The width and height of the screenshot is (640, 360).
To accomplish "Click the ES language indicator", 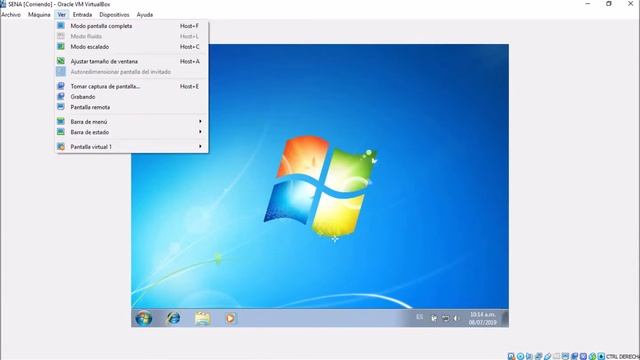I will point(420,317).
